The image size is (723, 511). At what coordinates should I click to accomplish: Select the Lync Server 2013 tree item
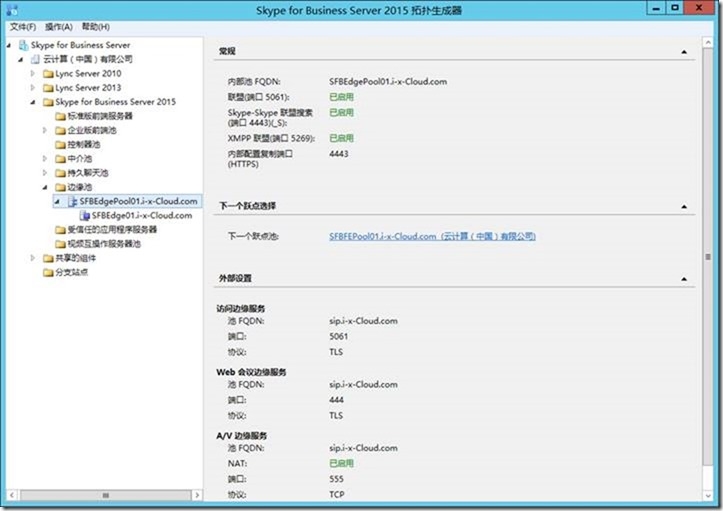coord(88,88)
